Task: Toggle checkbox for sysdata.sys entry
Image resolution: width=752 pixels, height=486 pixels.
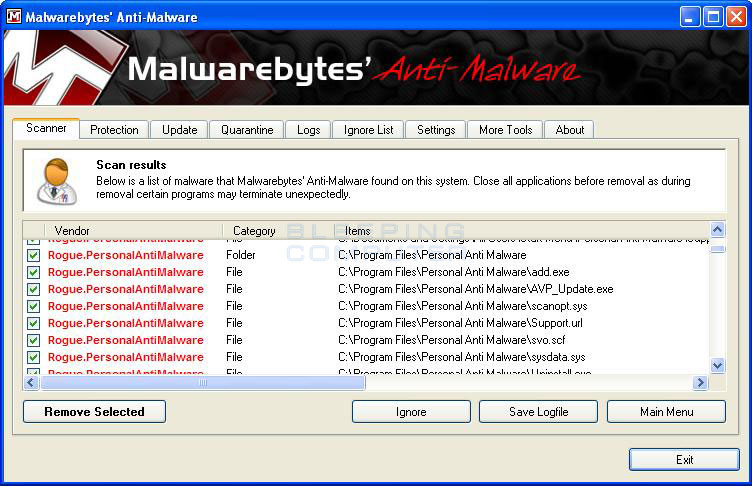Action: click(x=33, y=357)
